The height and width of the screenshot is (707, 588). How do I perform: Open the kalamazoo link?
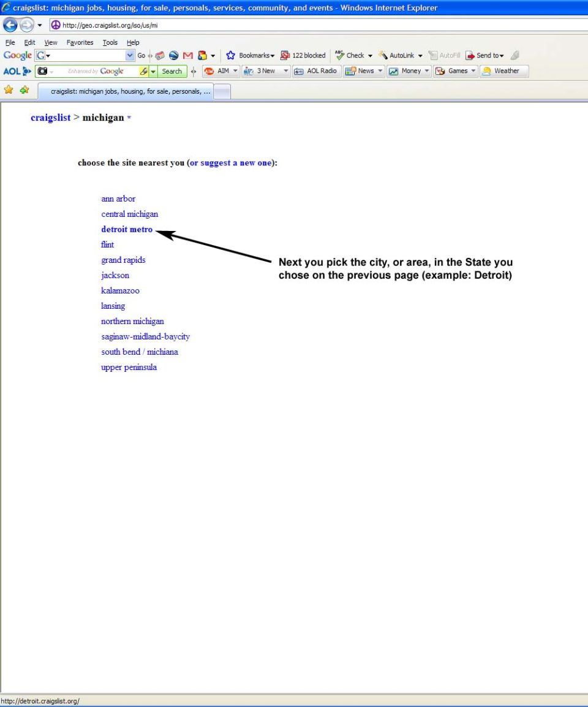[120, 291]
